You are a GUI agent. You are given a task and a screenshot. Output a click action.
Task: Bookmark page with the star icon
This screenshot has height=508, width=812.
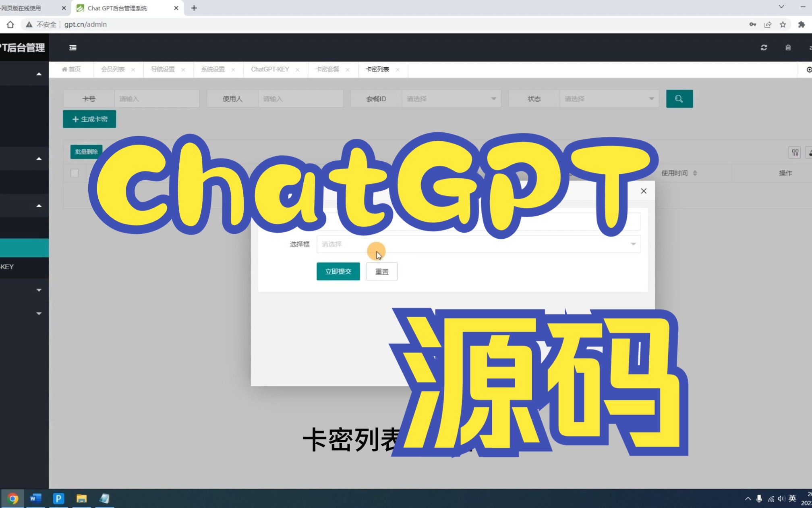[x=783, y=25]
